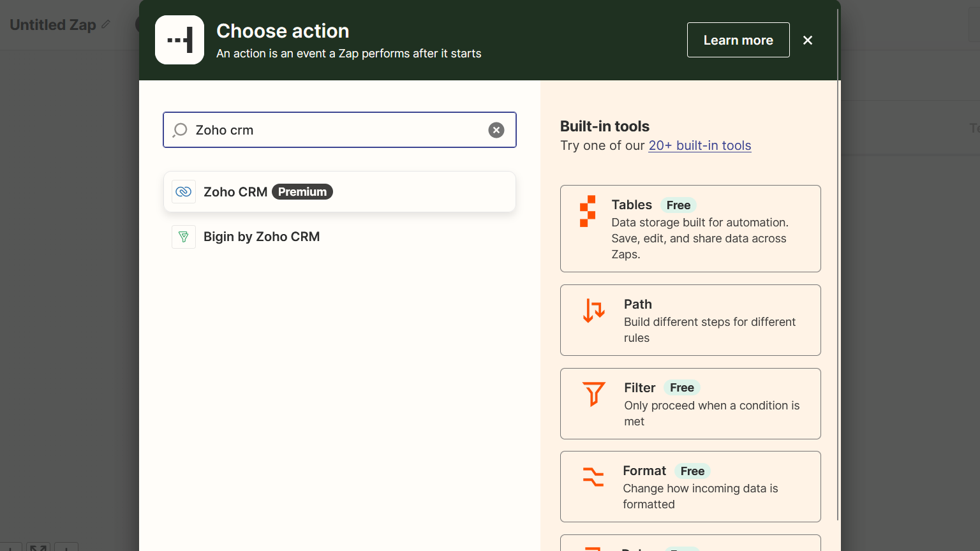Viewport: 980px width, 551px height.
Task: Select the Path arrows icon
Action: [593, 311]
